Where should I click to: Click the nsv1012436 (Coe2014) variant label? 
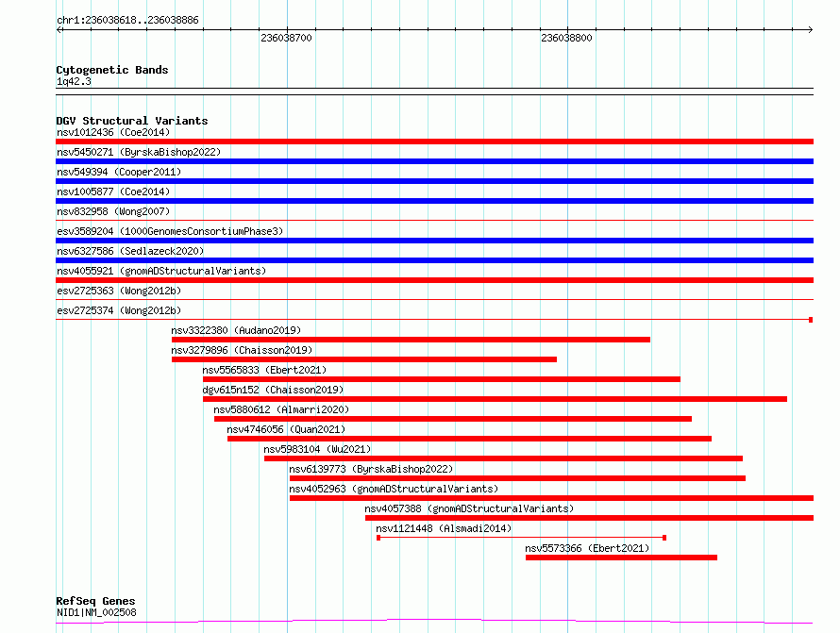point(113,132)
